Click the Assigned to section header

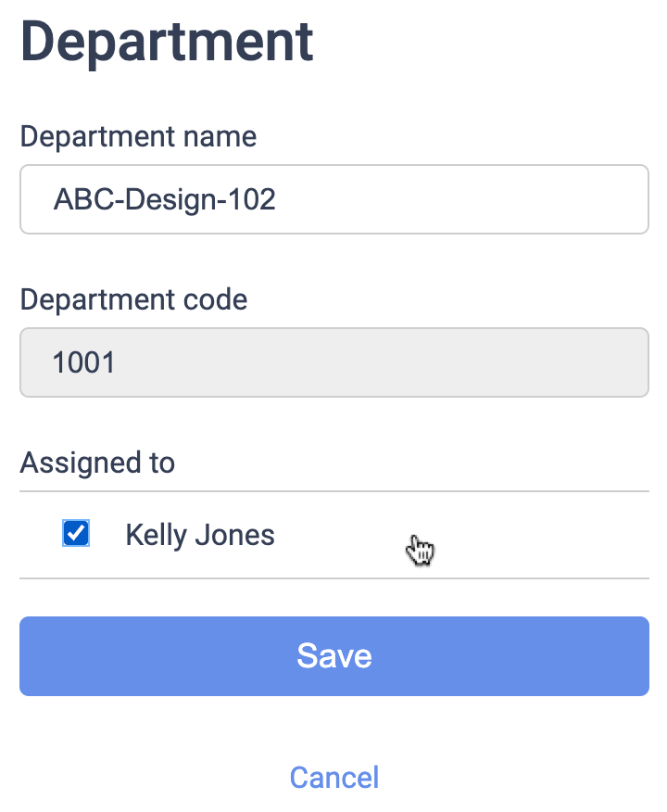(96, 463)
